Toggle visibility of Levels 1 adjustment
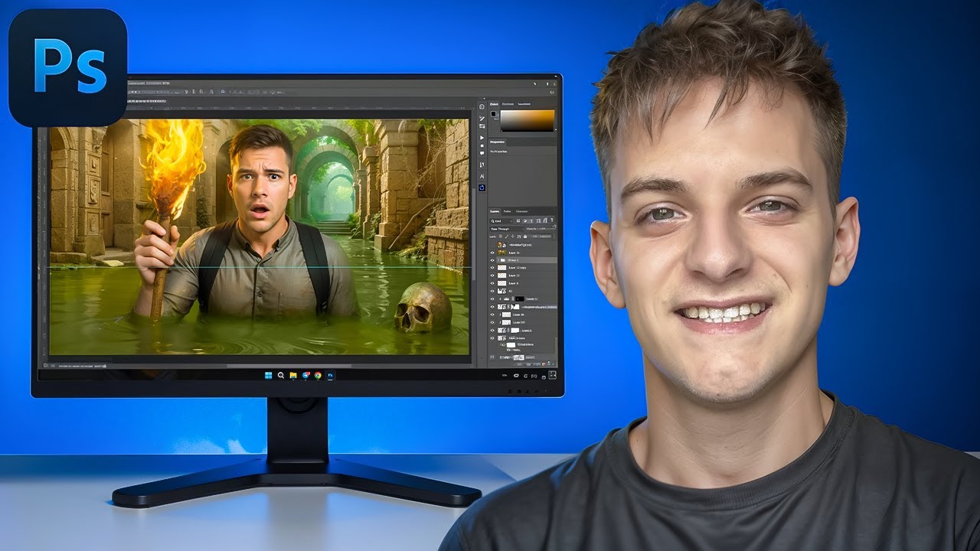This screenshot has height=551, width=980. tap(492, 298)
